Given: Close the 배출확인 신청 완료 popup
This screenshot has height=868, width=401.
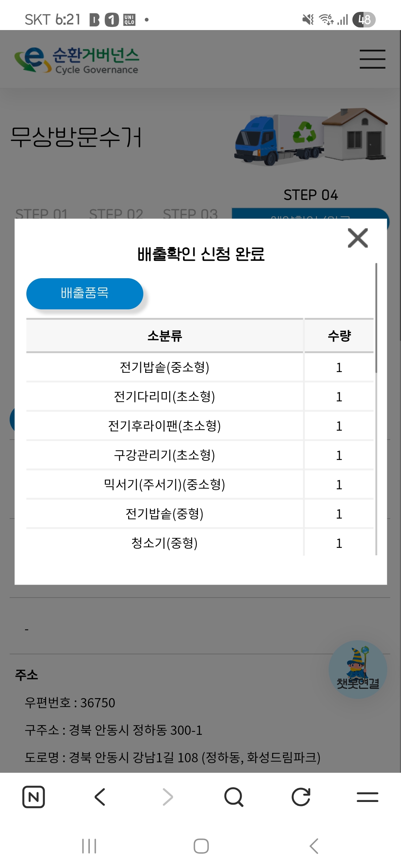Looking at the screenshot, I should (358, 238).
